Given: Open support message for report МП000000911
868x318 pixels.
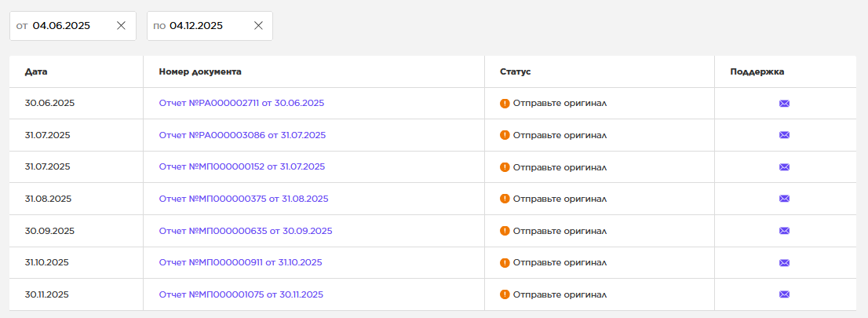Looking at the screenshot, I should pos(784,263).
